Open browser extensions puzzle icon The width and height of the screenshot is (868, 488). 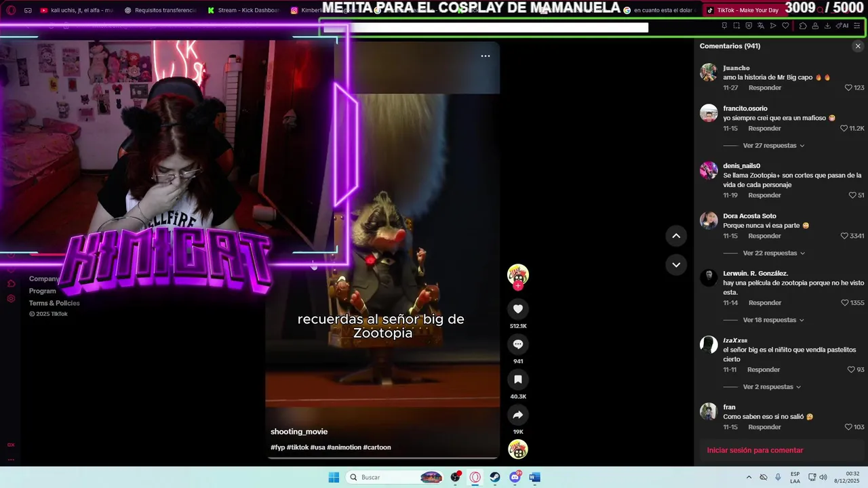803,26
